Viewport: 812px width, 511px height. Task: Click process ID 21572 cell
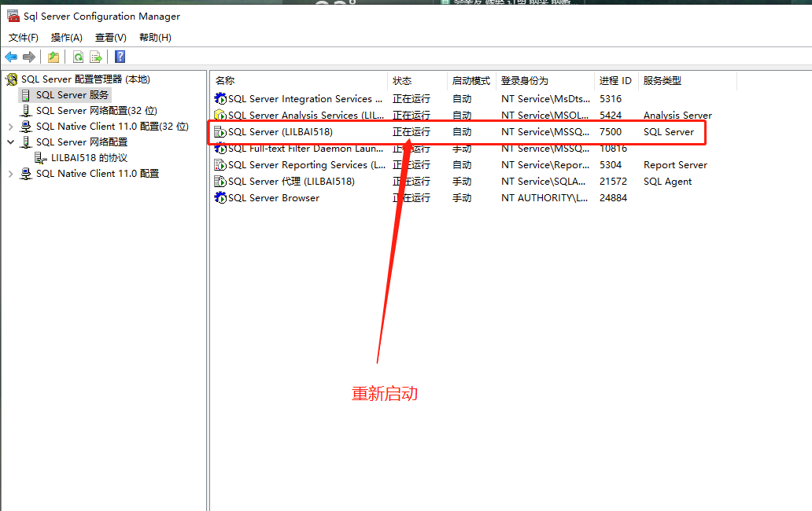coord(613,182)
